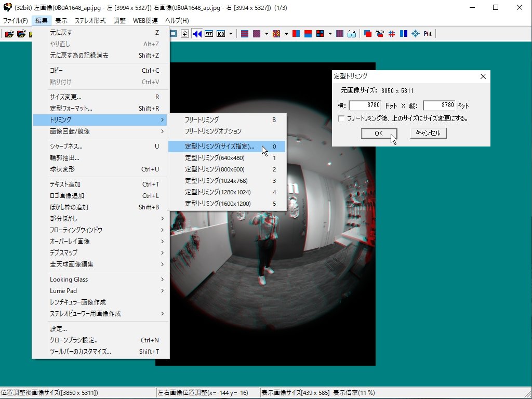Choose 元に戻す in edit menu
The image size is (532, 399).
pos(101,33)
